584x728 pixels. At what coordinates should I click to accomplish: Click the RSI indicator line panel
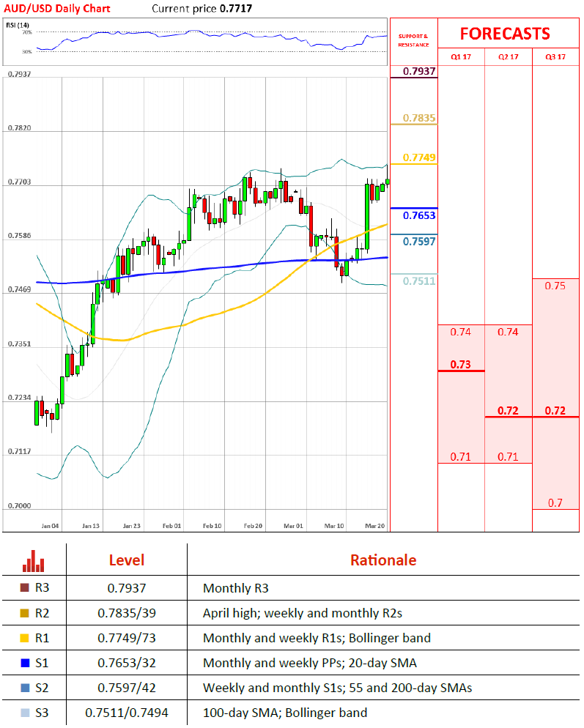click(x=195, y=42)
